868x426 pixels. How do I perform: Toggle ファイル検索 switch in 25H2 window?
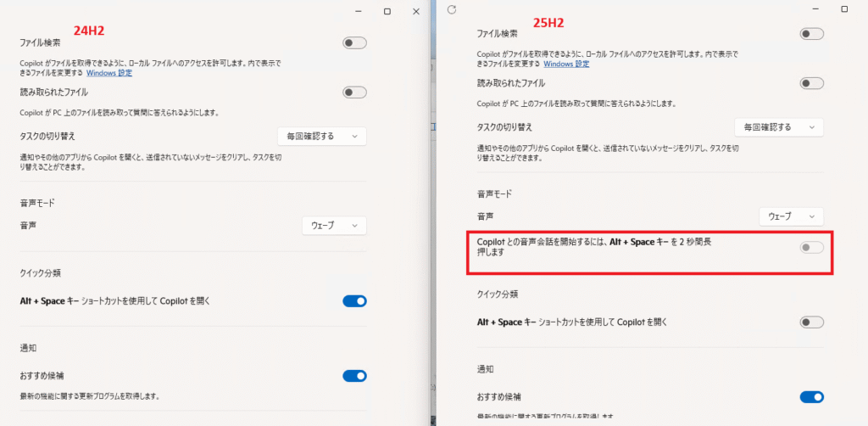811,34
